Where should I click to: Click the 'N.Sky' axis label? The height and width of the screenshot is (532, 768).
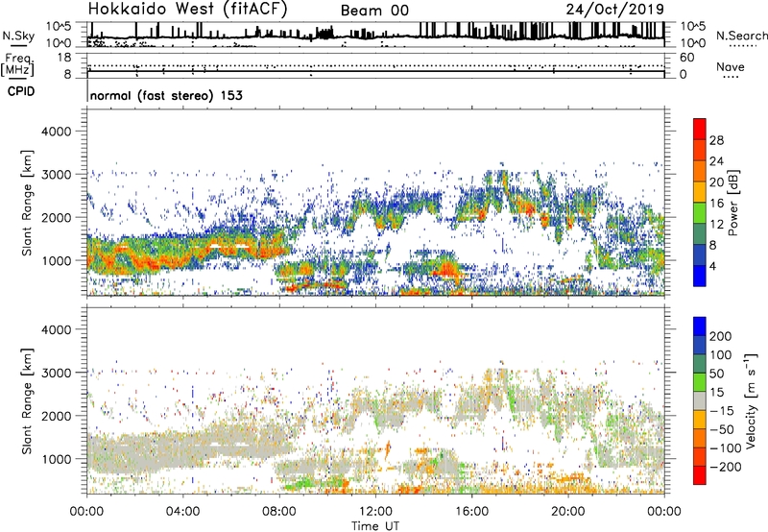[18, 36]
